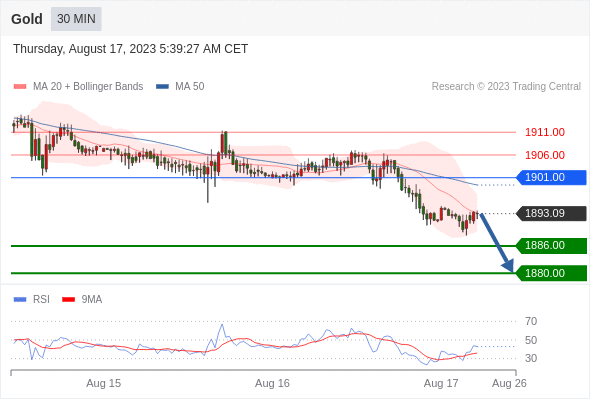Click the Gold chart title
The image size is (590, 400).
click(27, 19)
